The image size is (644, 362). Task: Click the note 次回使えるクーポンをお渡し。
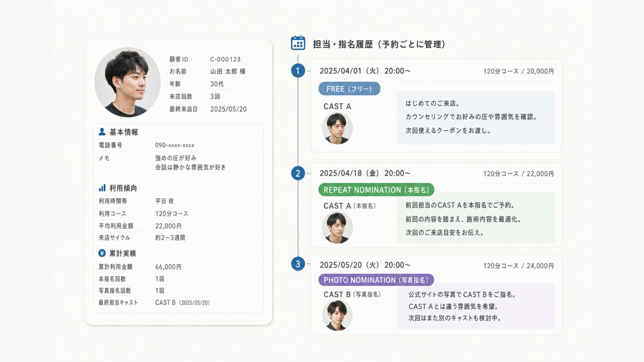[x=448, y=130]
